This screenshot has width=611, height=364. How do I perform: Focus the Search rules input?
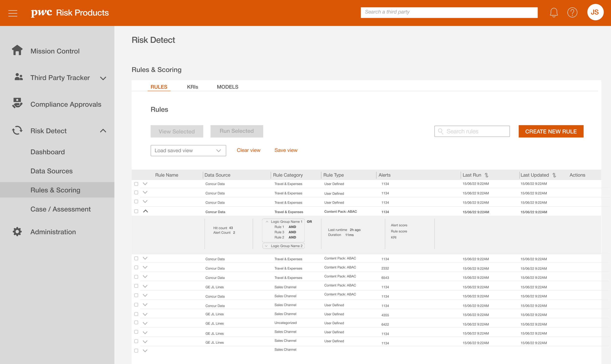pyautogui.click(x=472, y=131)
